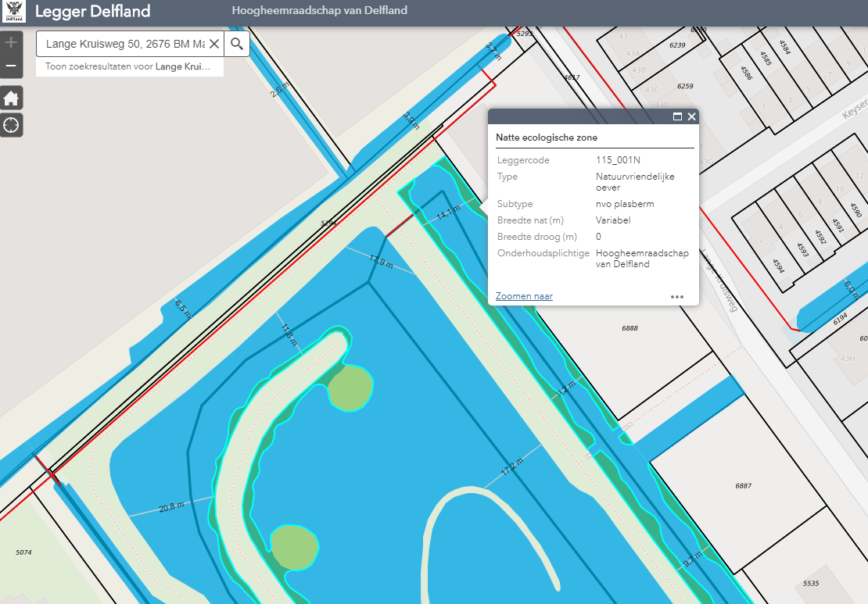Click parcel 6887 on the map

[743, 486]
